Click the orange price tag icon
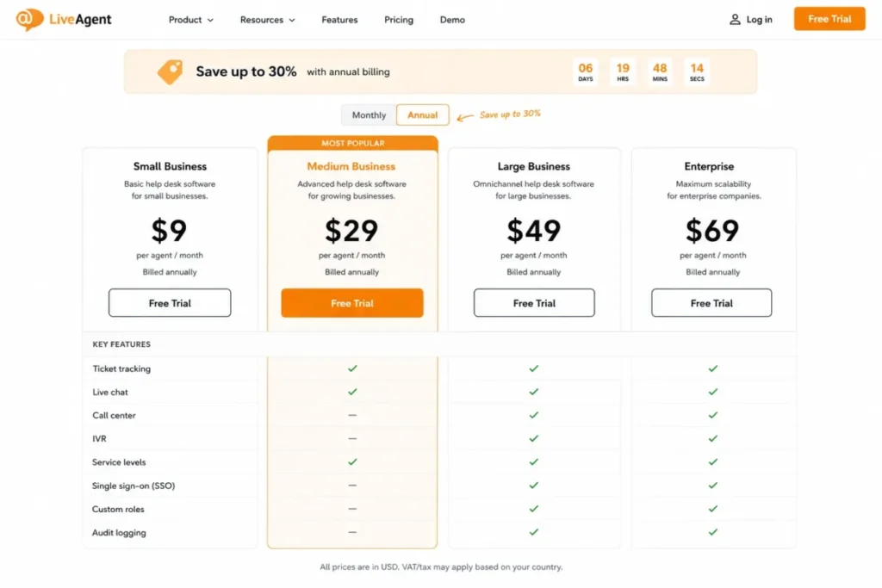 [170, 71]
